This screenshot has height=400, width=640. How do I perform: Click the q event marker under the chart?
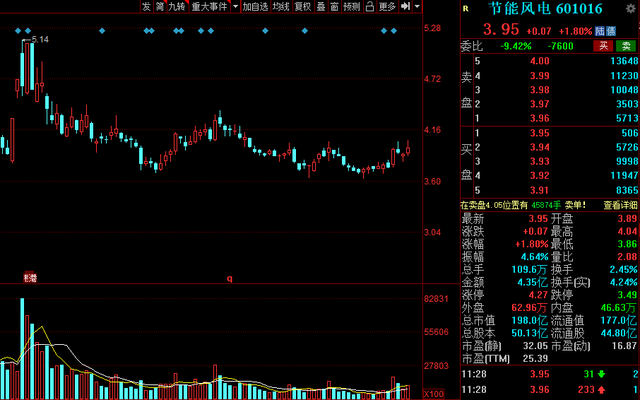(229, 278)
